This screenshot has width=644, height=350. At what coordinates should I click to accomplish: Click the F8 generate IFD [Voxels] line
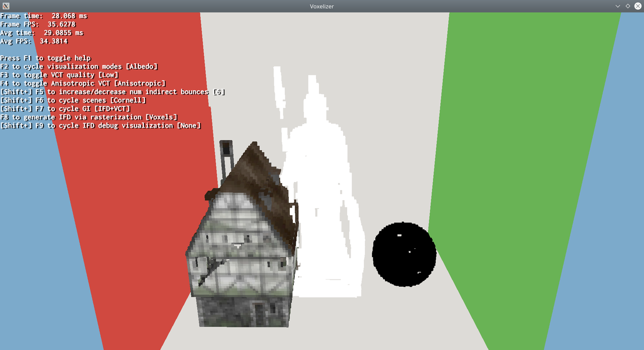[89, 117]
